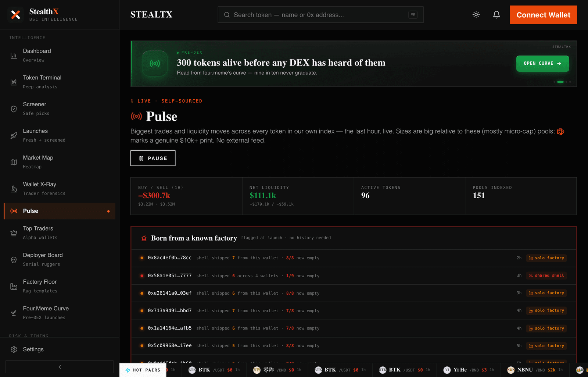This screenshot has width=588, height=377.
Task: Open Wallet X-Ray microscope icon
Action: click(14, 189)
